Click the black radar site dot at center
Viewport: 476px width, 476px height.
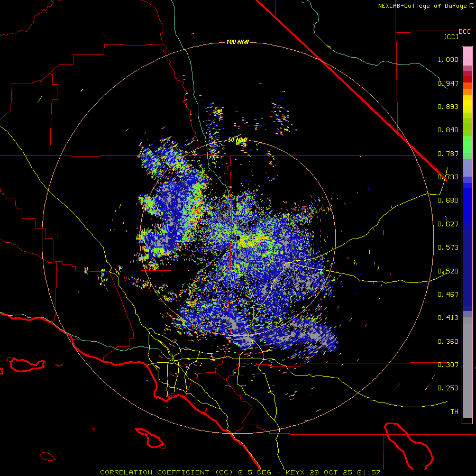(x=239, y=238)
